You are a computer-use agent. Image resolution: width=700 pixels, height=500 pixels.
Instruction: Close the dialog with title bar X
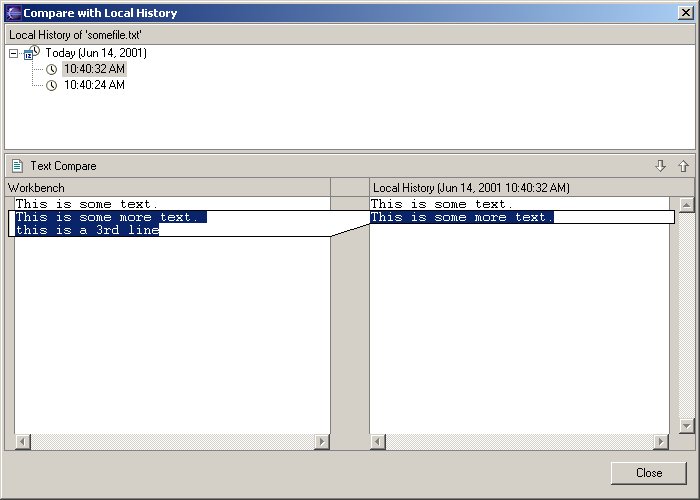tap(684, 13)
